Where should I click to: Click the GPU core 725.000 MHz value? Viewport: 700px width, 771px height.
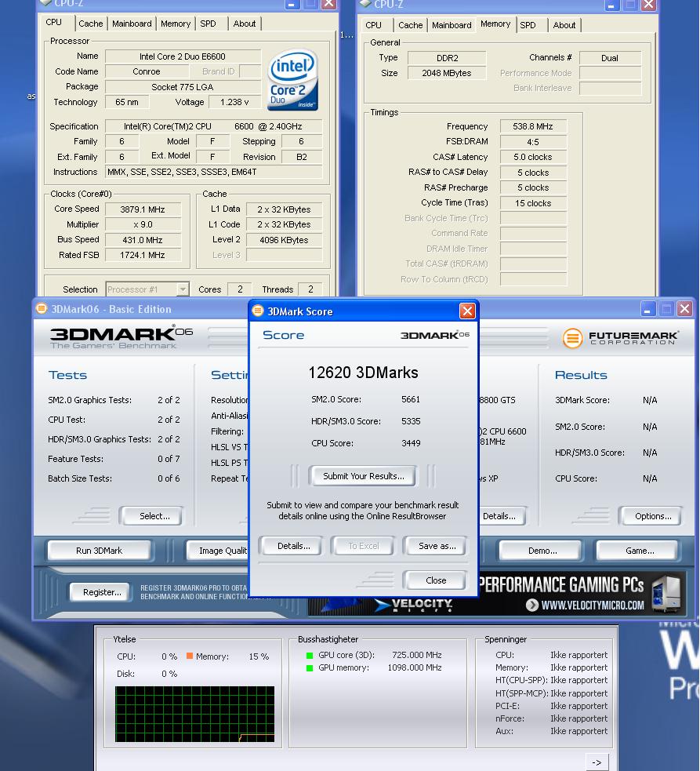click(x=417, y=655)
